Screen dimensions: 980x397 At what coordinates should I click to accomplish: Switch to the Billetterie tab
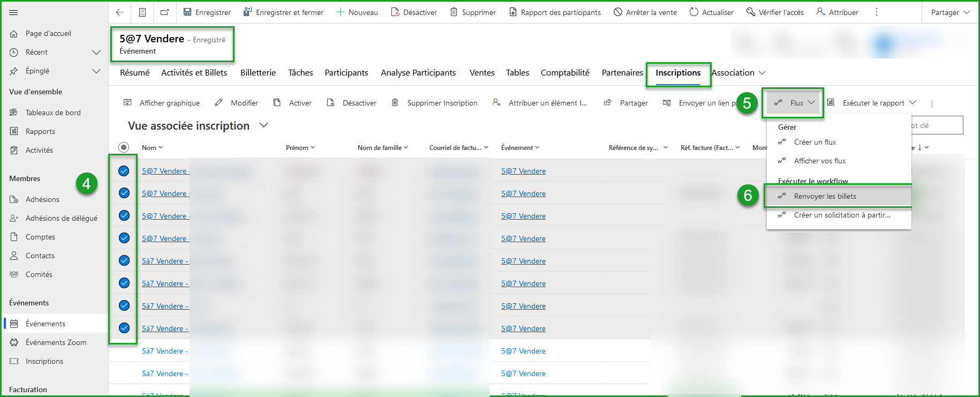pos(258,73)
